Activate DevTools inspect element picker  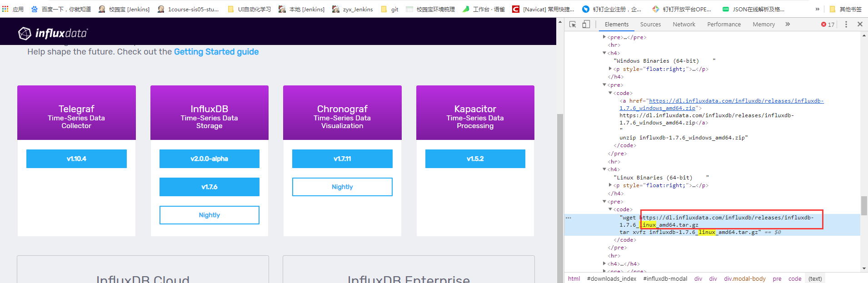(x=573, y=25)
